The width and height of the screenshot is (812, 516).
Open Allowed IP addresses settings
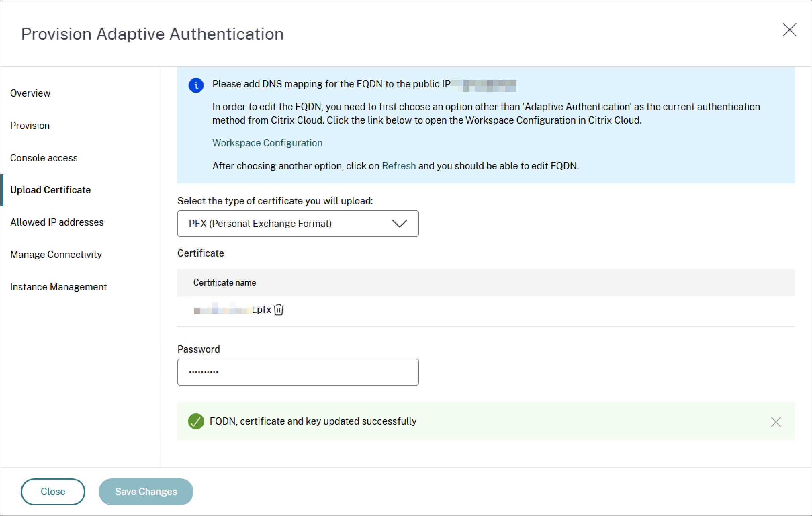[x=57, y=222]
